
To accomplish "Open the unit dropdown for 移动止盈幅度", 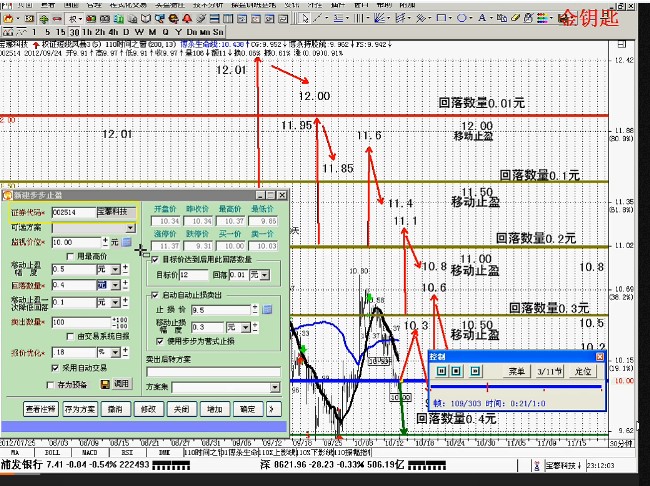I will (x=115, y=270).
